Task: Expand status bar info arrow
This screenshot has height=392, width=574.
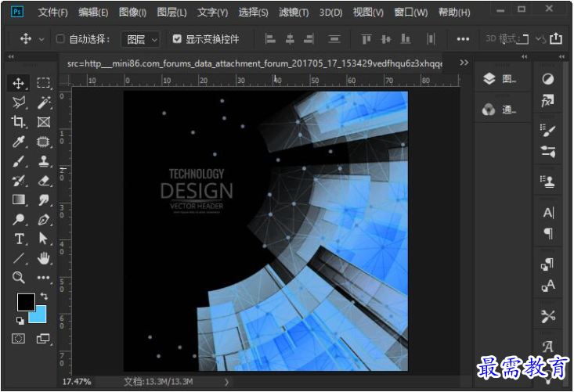Action: pos(226,382)
